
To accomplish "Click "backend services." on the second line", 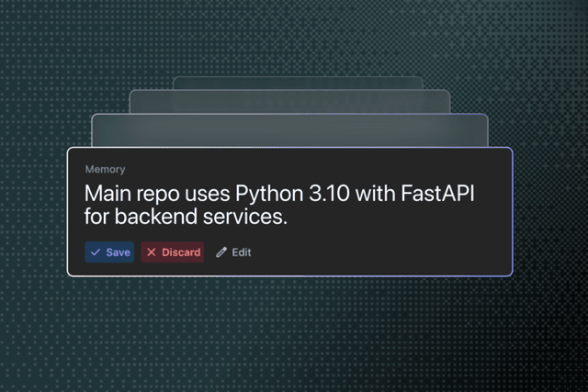I will coord(202,219).
